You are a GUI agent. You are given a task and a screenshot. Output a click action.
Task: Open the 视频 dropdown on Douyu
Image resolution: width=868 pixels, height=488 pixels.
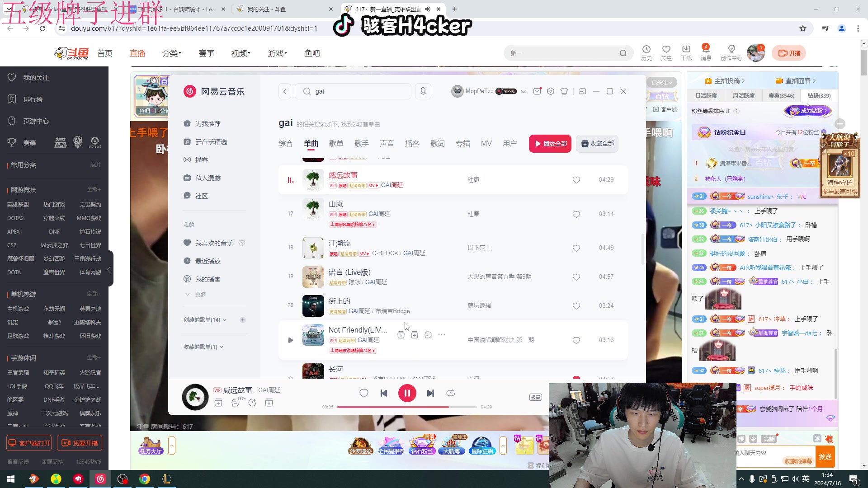pyautogui.click(x=241, y=53)
